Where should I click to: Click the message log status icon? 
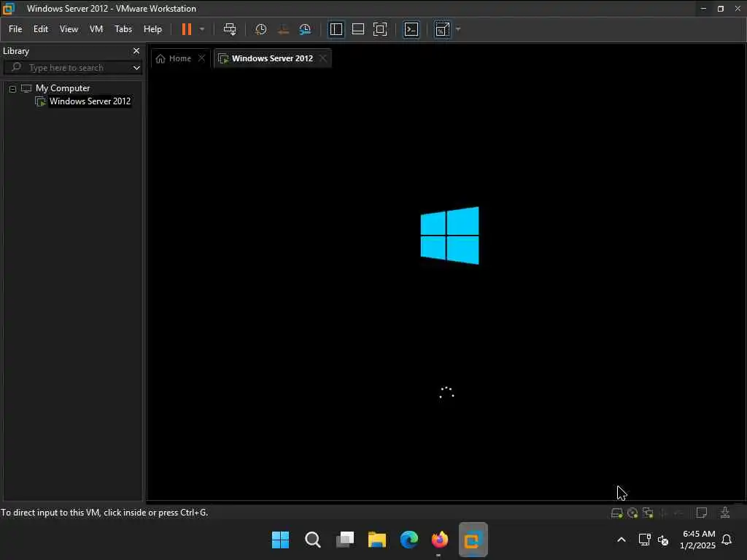[701, 513]
